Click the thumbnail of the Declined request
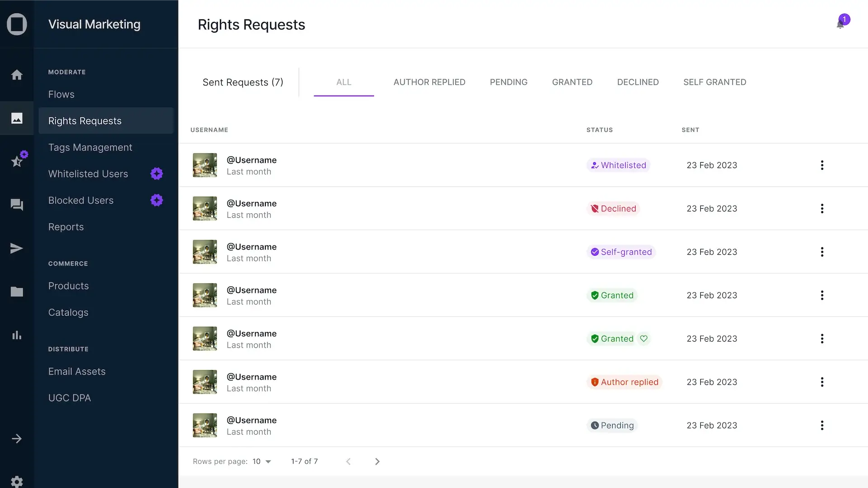868x488 pixels. (x=205, y=209)
